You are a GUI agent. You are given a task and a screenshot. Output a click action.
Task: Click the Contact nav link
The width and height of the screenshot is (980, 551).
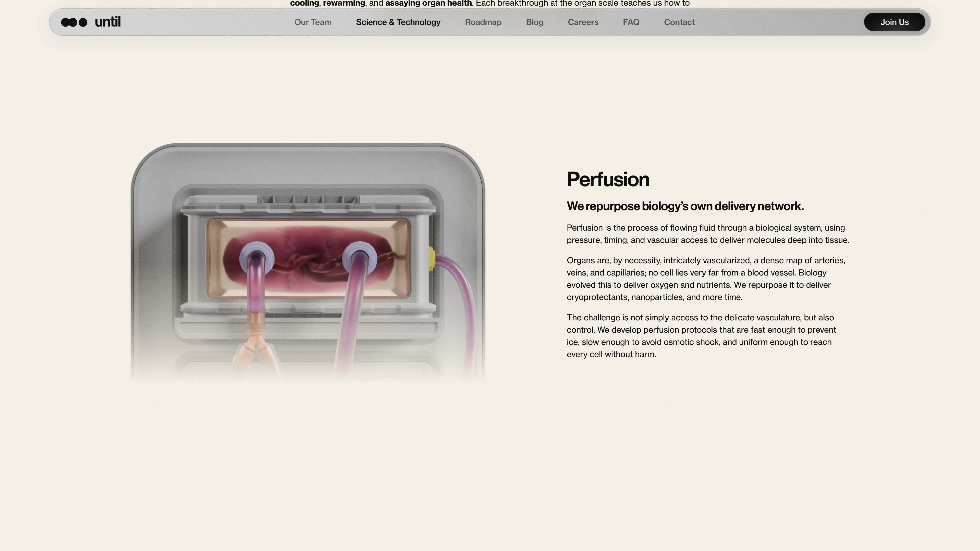tap(679, 22)
